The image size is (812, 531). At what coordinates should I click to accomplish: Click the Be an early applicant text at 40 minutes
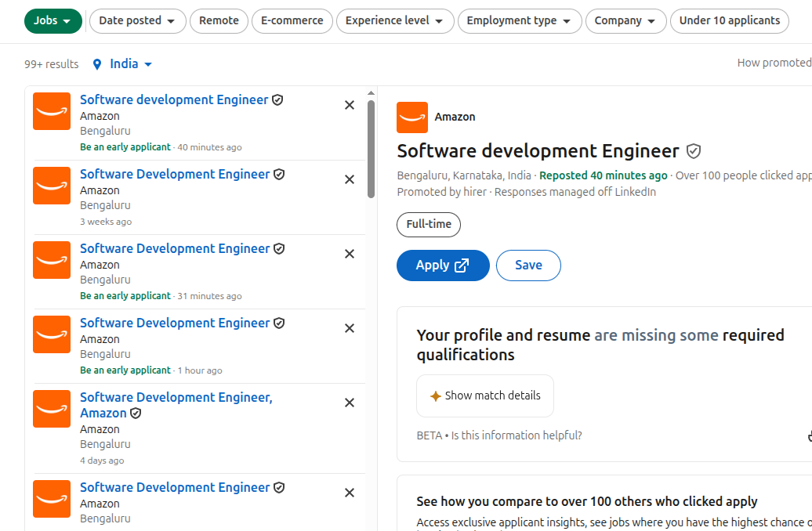coord(125,147)
